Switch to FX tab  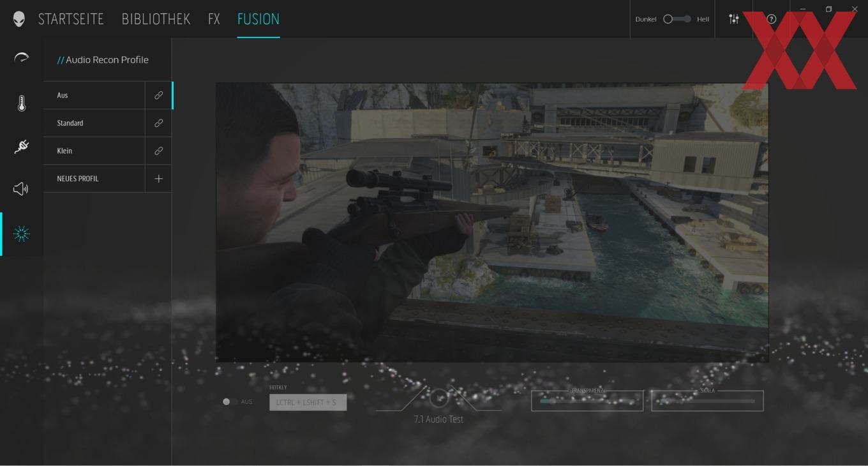tap(214, 19)
